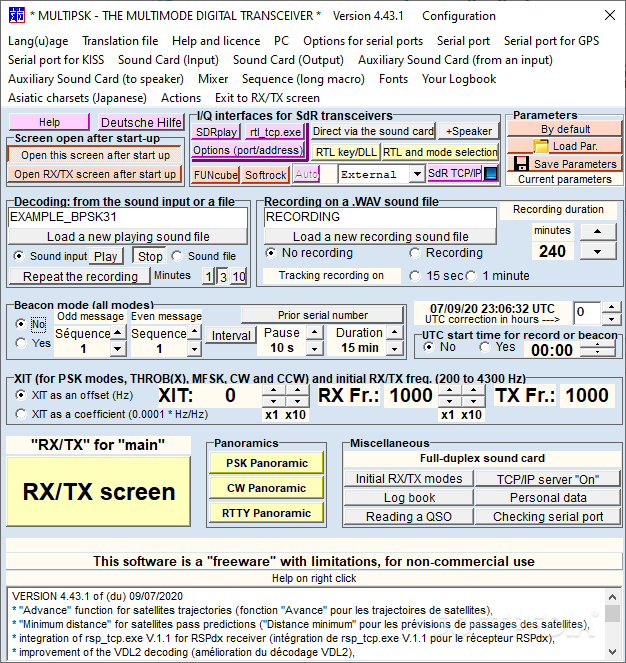Viewport: 626px width, 663px height.
Task: Increase beacon Pause value
Action: 314,332
